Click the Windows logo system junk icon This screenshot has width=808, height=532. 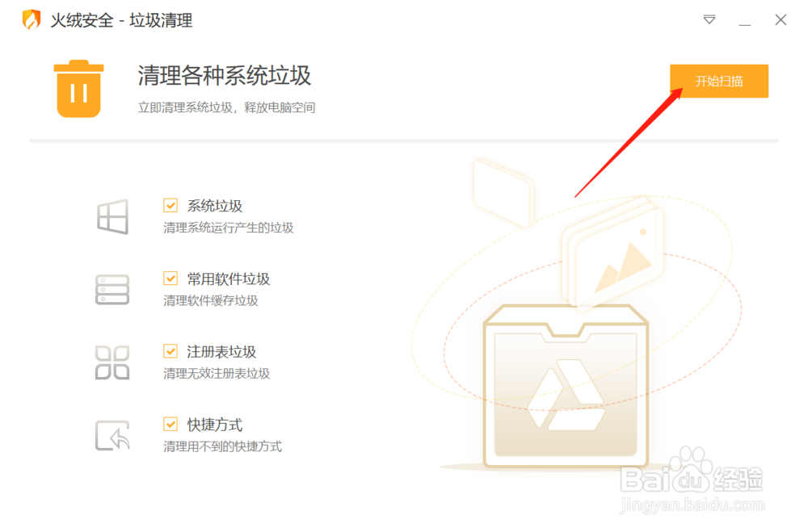(112, 217)
